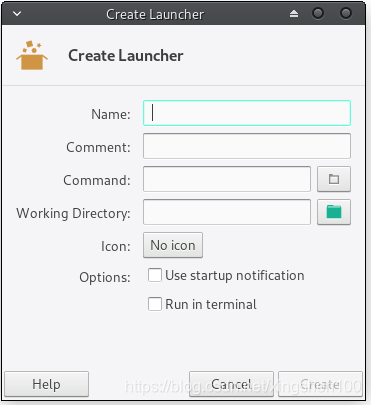Open the window menu chevron in title bar

17,14
